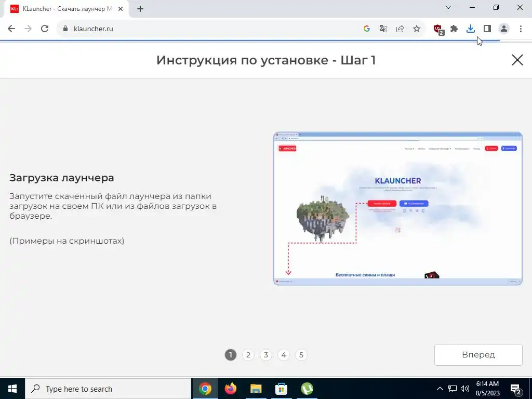Open Microsoft Store from the taskbar
This screenshot has width=532, height=399.
click(281, 389)
